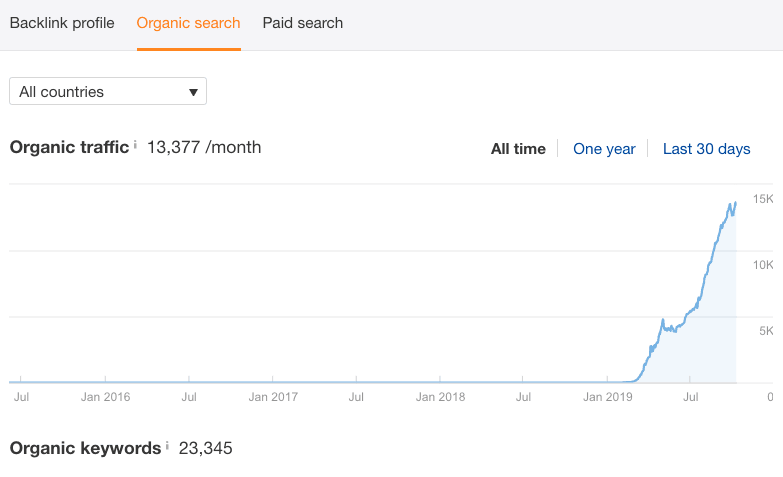Click the peak of the traffic line

735,203
